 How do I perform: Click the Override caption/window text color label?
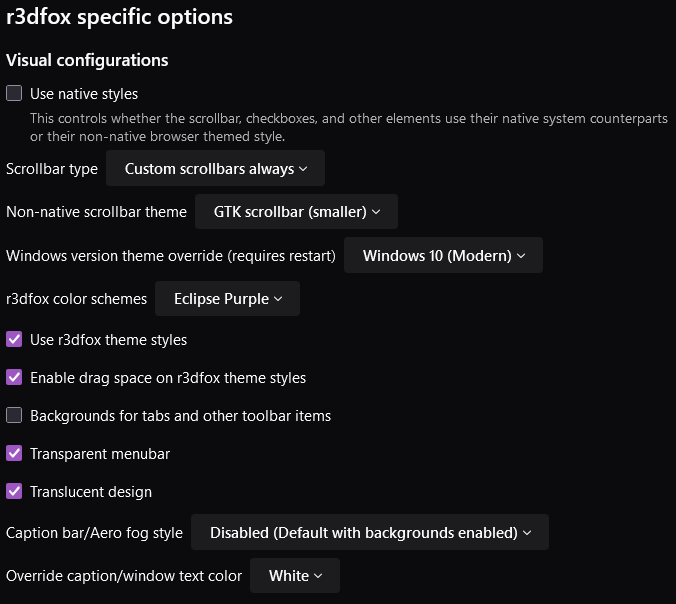point(124,576)
